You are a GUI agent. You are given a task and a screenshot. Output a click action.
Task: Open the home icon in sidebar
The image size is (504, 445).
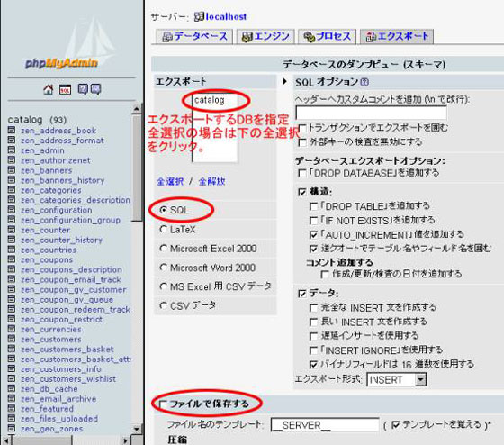(x=49, y=89)
